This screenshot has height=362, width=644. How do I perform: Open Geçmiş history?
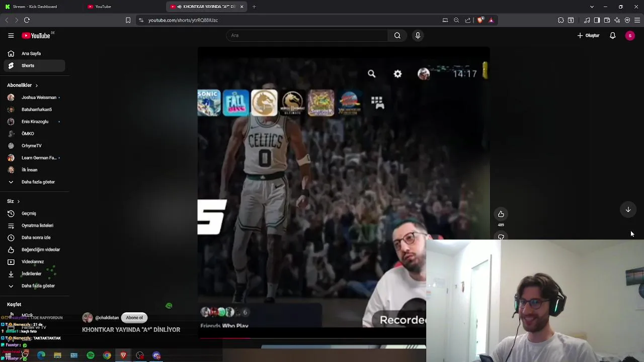click(34, 214)
